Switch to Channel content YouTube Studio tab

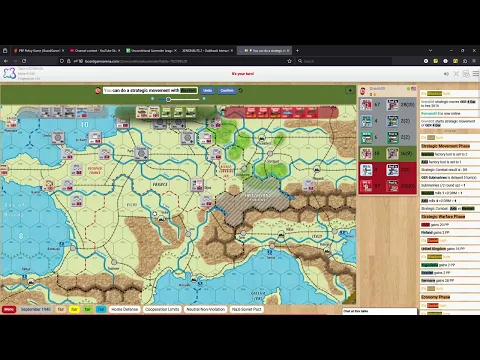point(94,50)
